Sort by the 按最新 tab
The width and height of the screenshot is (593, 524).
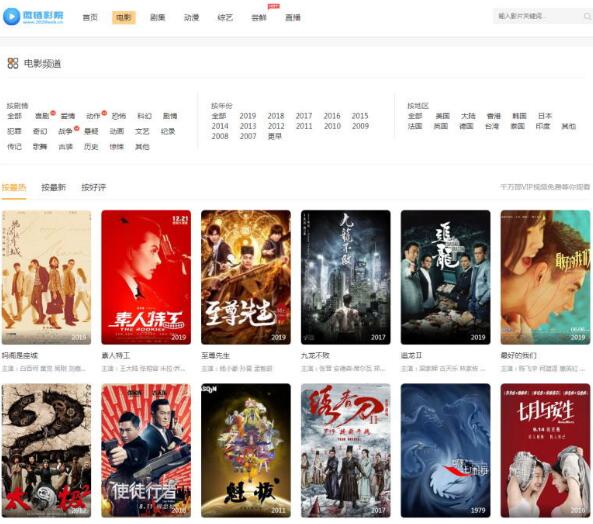click(53, 187)
